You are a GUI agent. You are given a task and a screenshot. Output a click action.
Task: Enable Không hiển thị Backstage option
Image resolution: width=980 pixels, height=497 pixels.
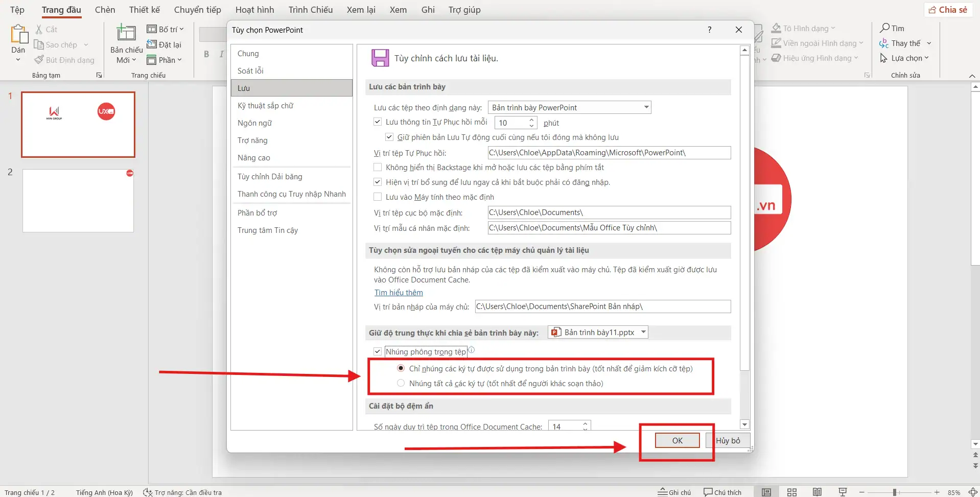click(378, 167)
